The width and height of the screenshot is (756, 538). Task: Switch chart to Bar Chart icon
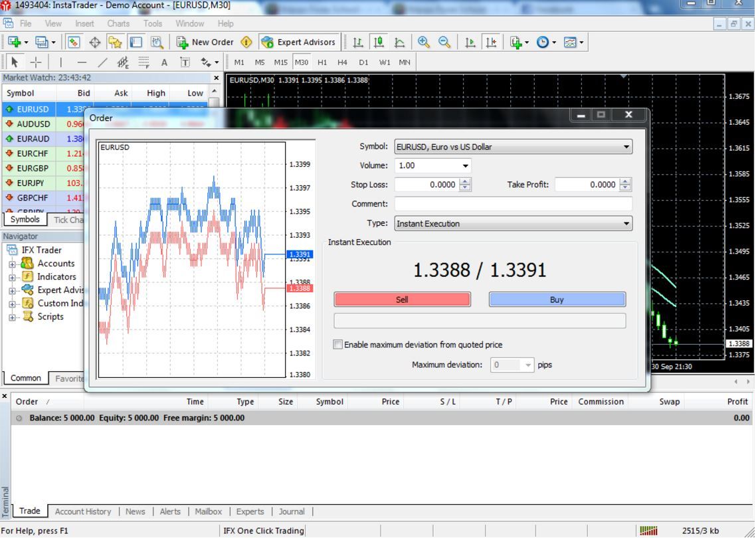coord(358,43)
